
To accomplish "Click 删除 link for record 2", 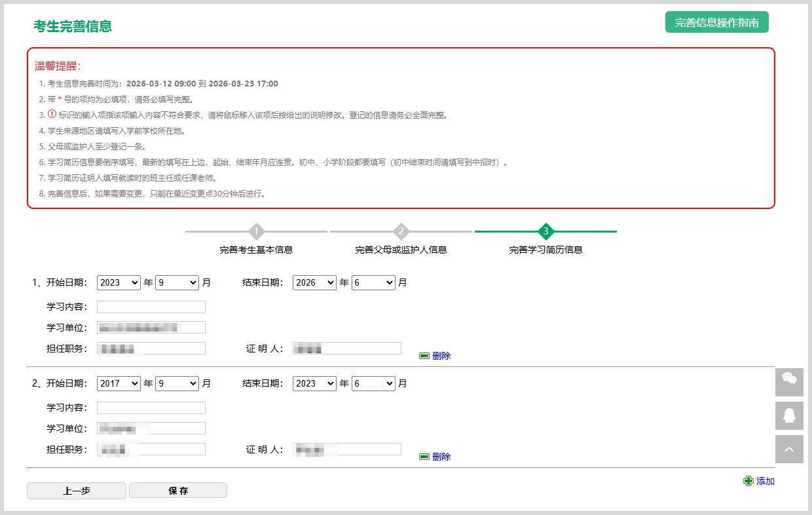I will tap(441, 457).
